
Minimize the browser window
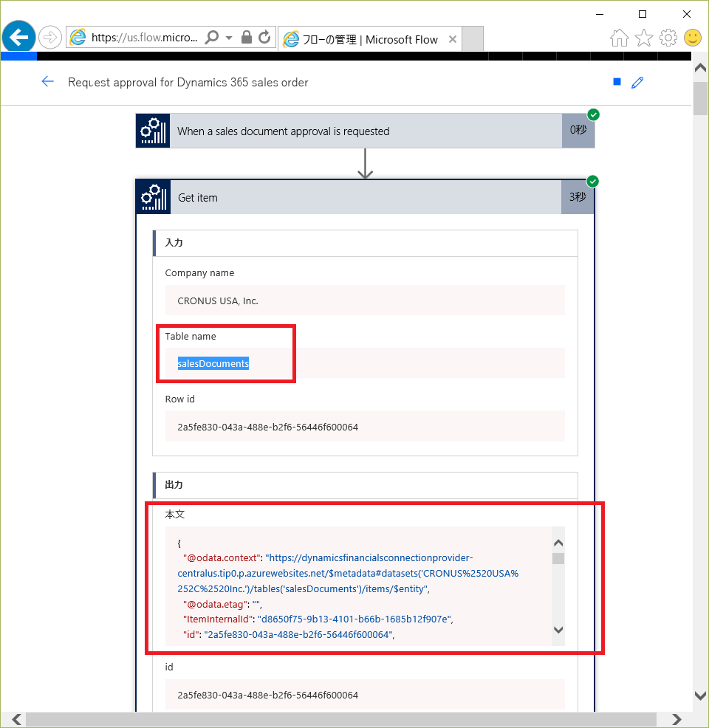(x=600, y=14)
